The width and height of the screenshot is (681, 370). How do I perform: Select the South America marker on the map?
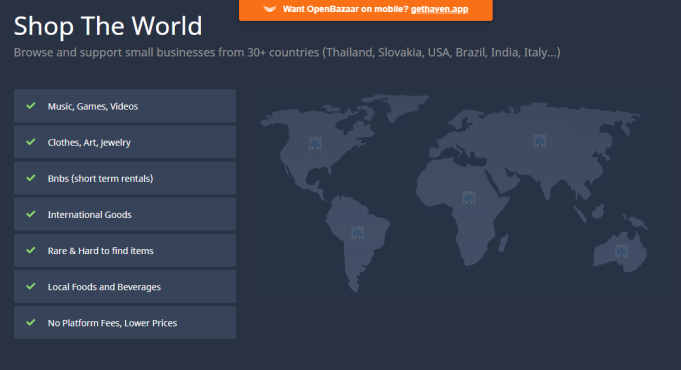point(357,233)
